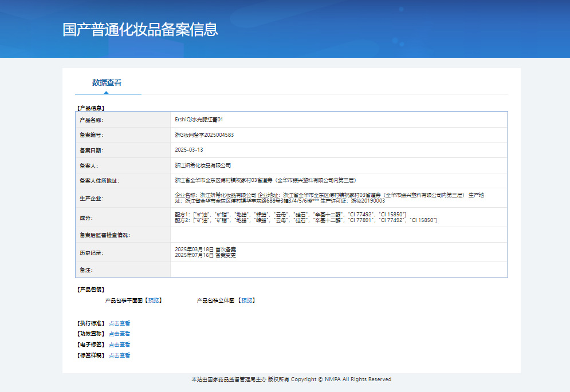Click the 生产企业 row label
The height and width of the screenshot is (392, 570).
click(x=92, y=199)
